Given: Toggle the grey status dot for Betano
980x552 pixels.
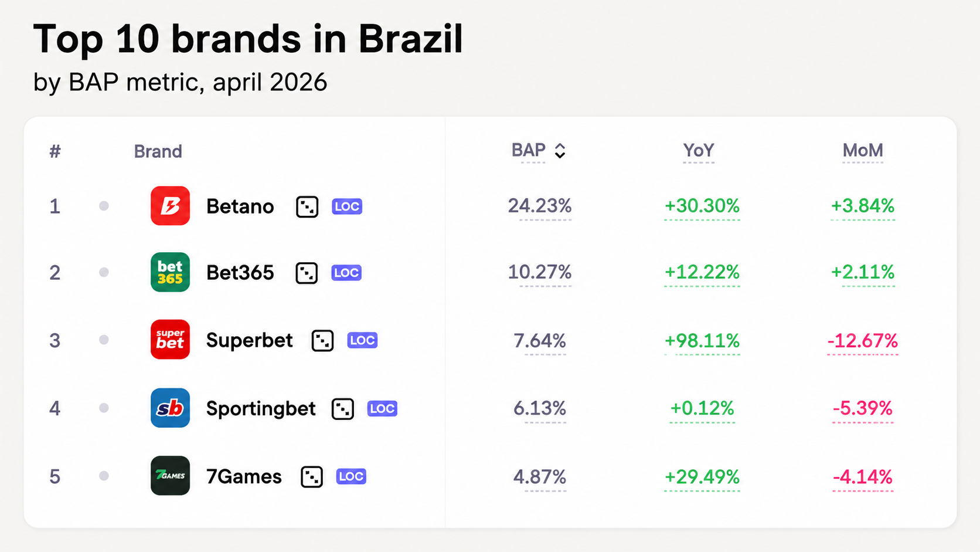Looking at the screenshot, I should [x=104, y=206].
